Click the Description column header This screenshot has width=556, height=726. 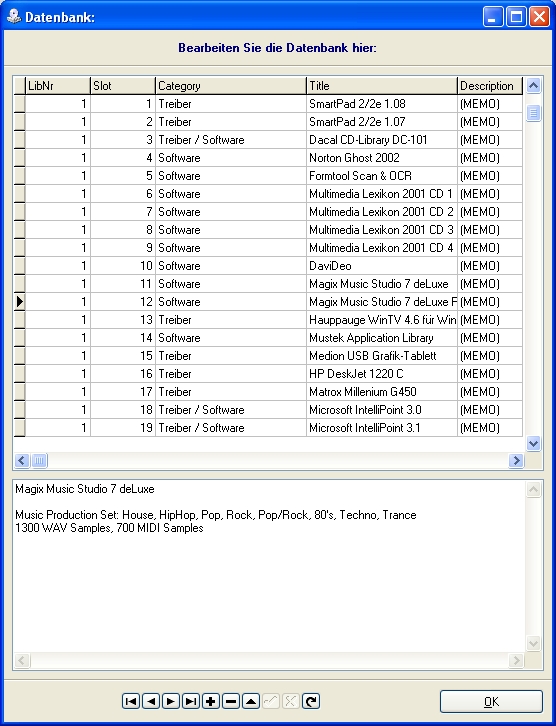point(490,86)
